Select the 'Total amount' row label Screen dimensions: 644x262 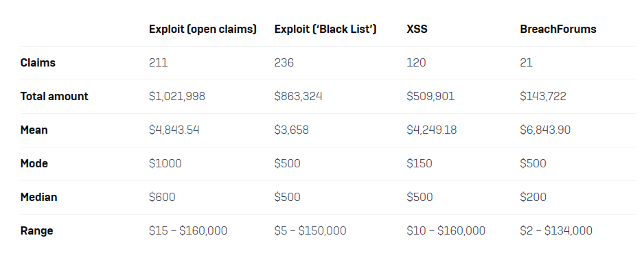[x=54, y=96]
